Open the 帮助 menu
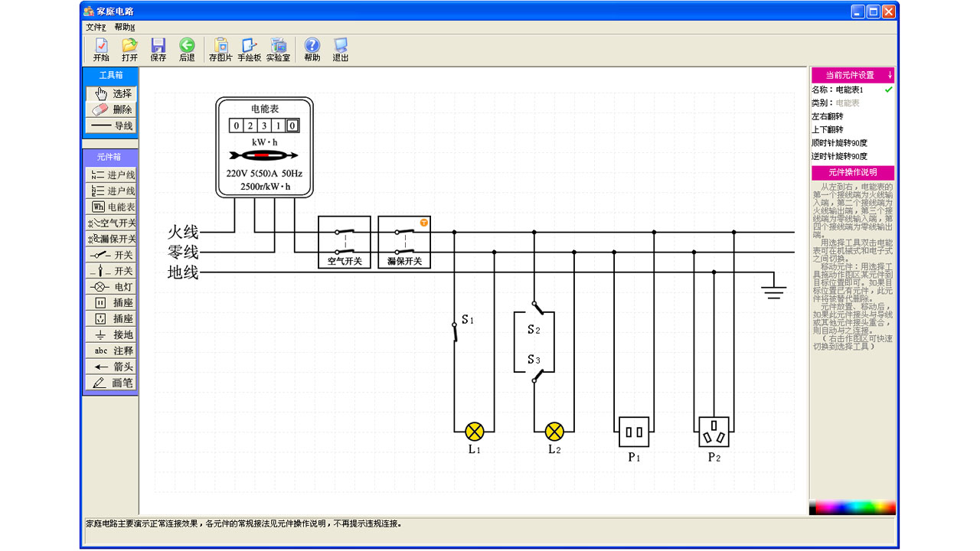This screenshot has height=551, width=980. (x=124, y=27)
